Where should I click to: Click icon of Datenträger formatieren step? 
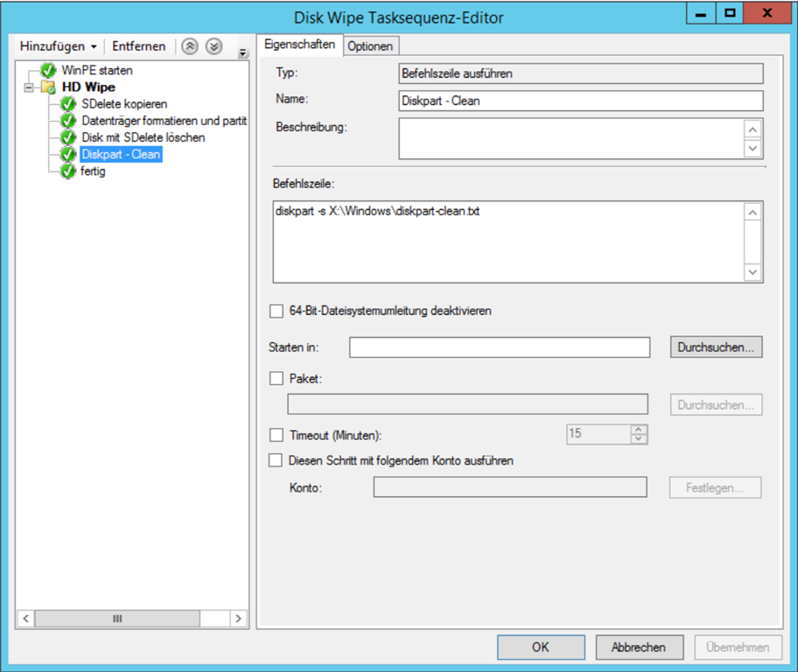pos(69,121)
